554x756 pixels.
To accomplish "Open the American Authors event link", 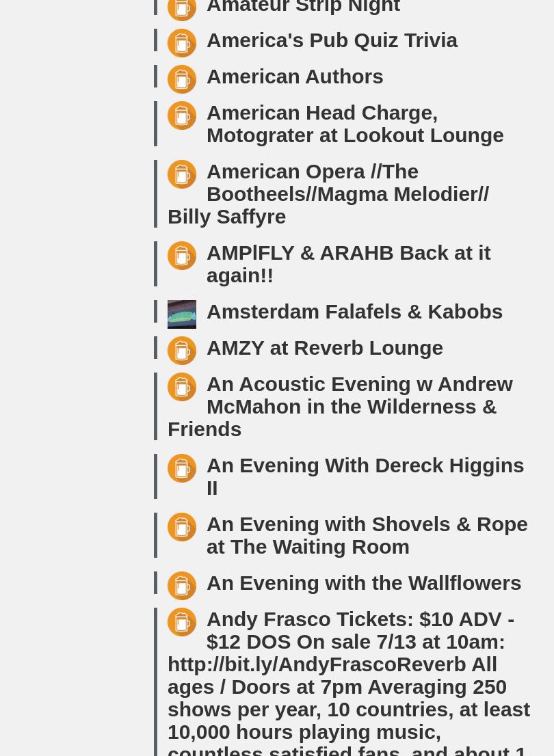I will (x=295, y=77).
